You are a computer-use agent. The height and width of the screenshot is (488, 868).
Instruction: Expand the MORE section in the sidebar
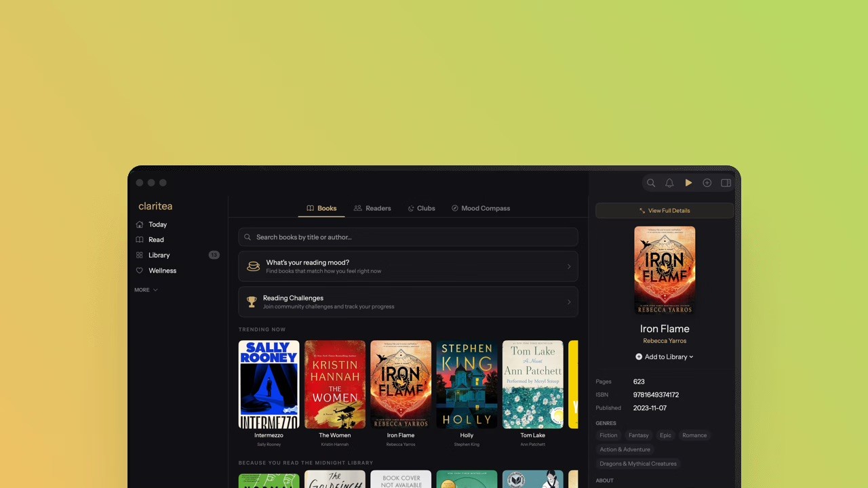click(146, 290)
